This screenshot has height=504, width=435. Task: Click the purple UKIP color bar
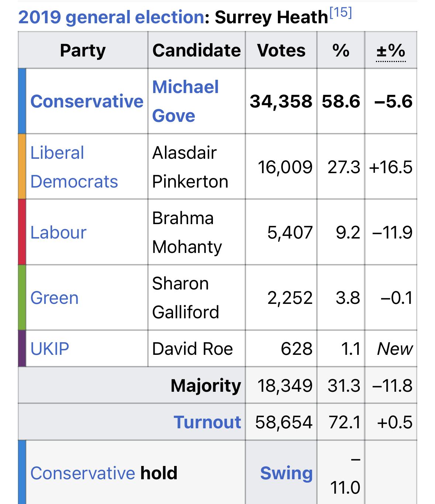(22, 349)
